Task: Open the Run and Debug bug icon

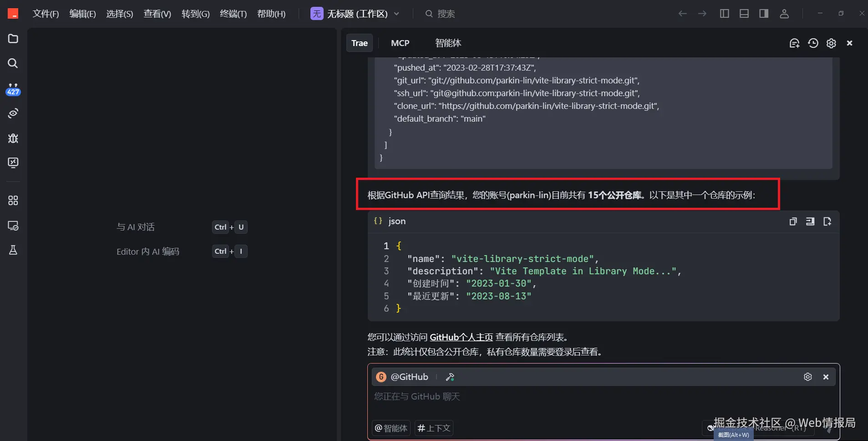Action: coord(12,138)
